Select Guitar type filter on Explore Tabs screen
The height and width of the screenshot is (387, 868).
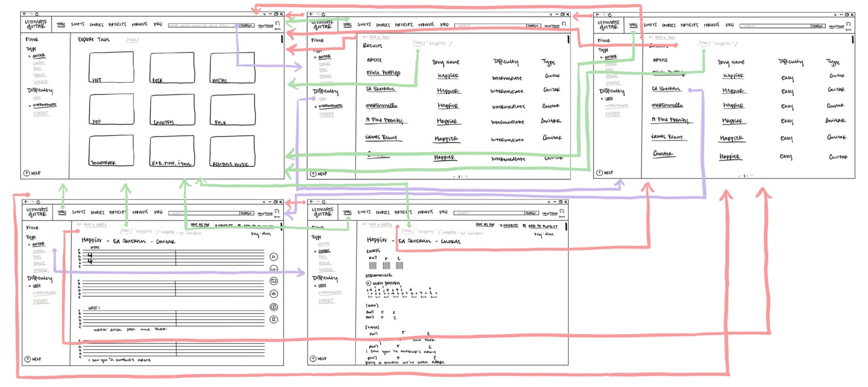(38, 56)
